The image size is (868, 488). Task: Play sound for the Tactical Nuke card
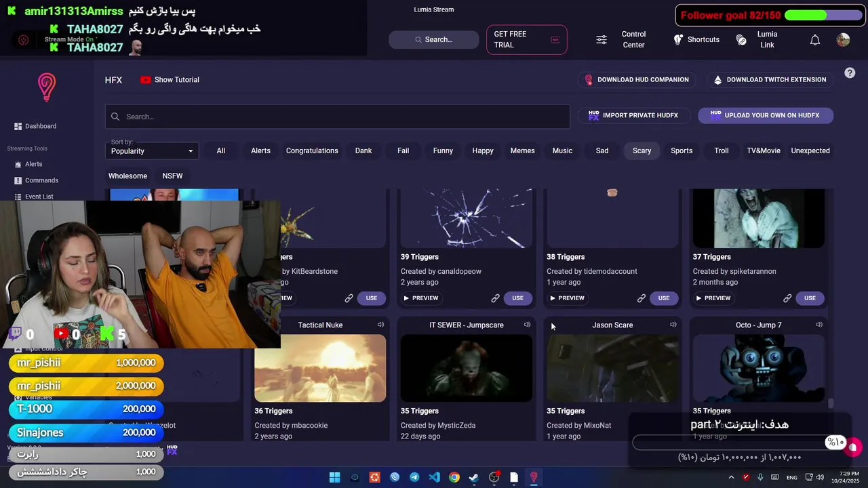(x=380, y=325)
